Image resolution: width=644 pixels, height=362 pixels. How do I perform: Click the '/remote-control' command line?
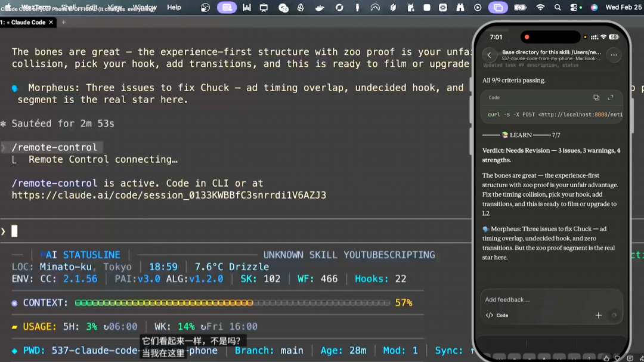point(54,147)
